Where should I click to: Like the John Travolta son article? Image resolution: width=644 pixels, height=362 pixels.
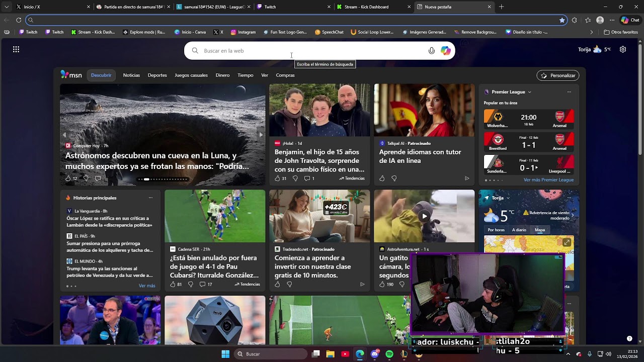[x=277, y=178]
